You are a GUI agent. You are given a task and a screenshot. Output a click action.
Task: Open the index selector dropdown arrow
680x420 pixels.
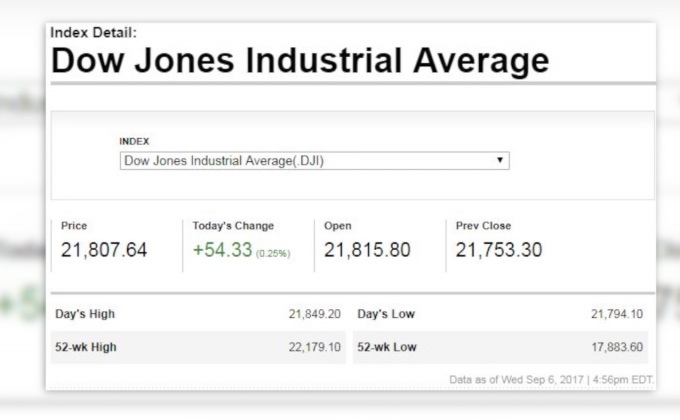click(499, 160)
